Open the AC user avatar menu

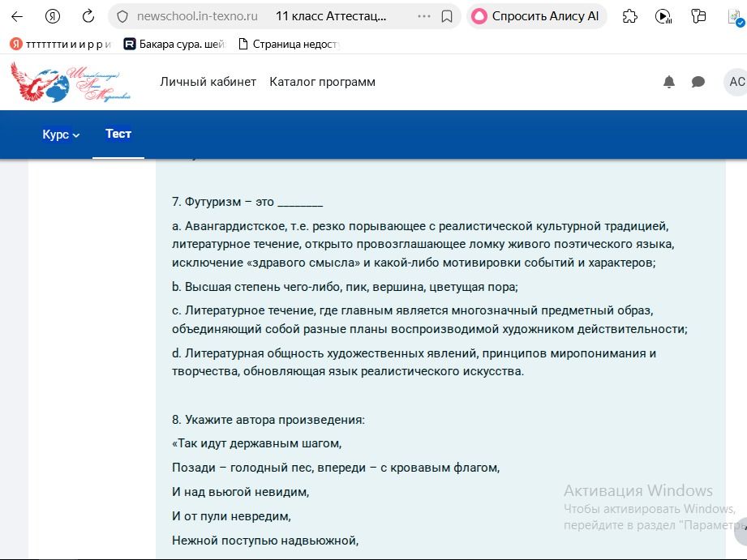[x=736, y=82]
